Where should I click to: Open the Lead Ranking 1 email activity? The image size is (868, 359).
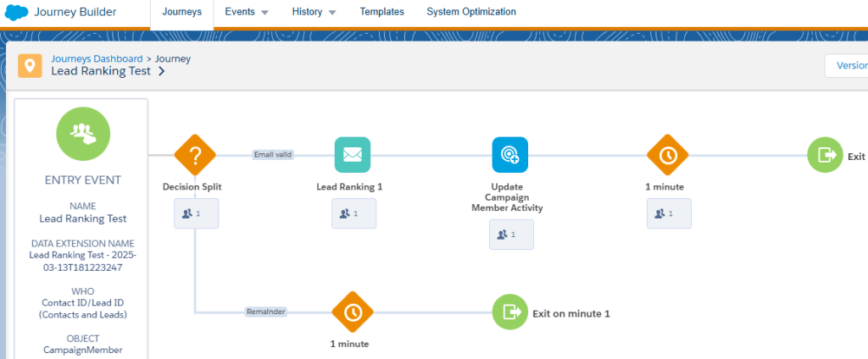point(353,155)
